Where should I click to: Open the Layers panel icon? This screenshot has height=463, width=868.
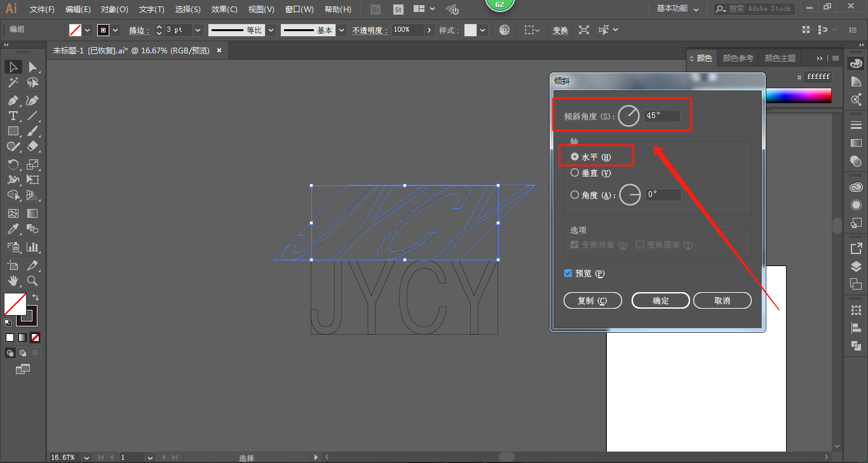(856, 265)
